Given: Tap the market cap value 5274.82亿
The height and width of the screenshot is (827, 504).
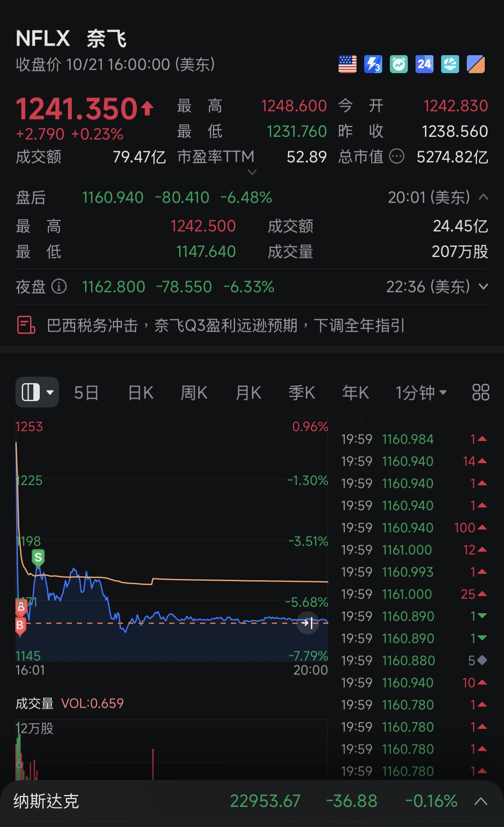Looking at the screenshot, I should [x=452, y=157].
